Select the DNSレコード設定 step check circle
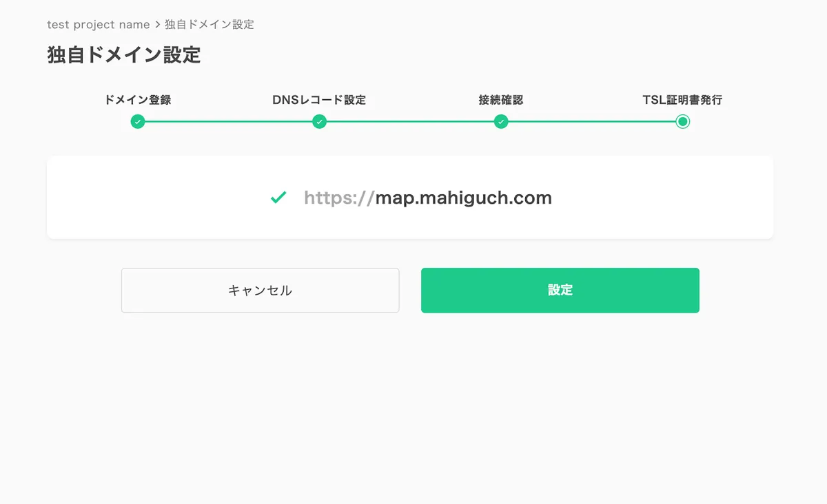The height and width of the screenshot is (504, 827). point(319,122)
